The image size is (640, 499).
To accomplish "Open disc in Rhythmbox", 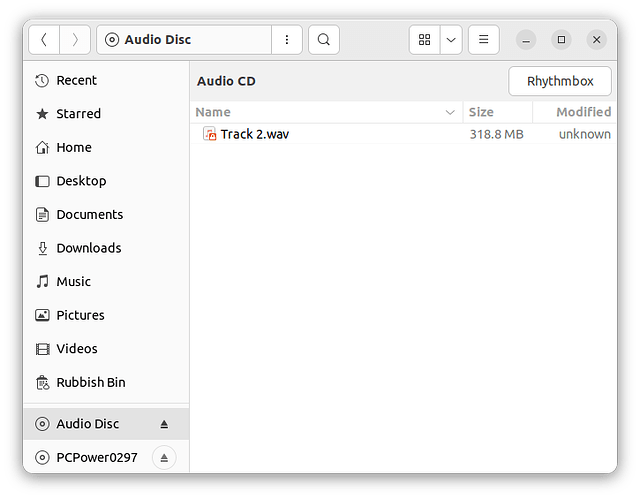I will pyautogui.click(x=560, y=81).
